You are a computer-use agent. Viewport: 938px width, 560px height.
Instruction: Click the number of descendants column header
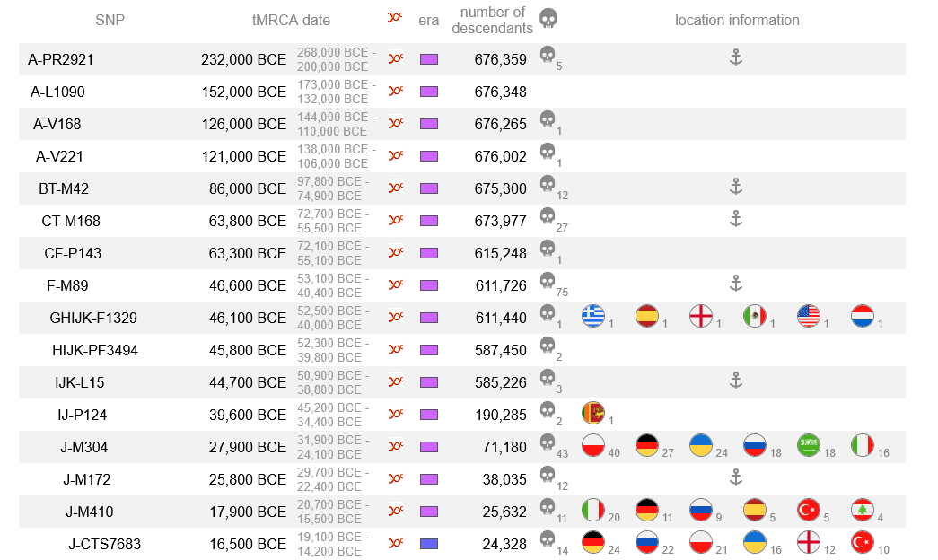492,21
